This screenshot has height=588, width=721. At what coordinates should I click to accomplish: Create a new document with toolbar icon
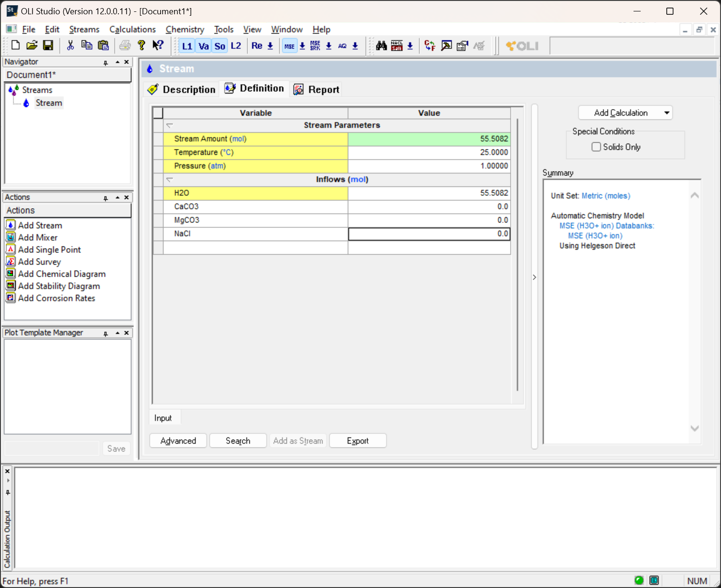point(15,46)
